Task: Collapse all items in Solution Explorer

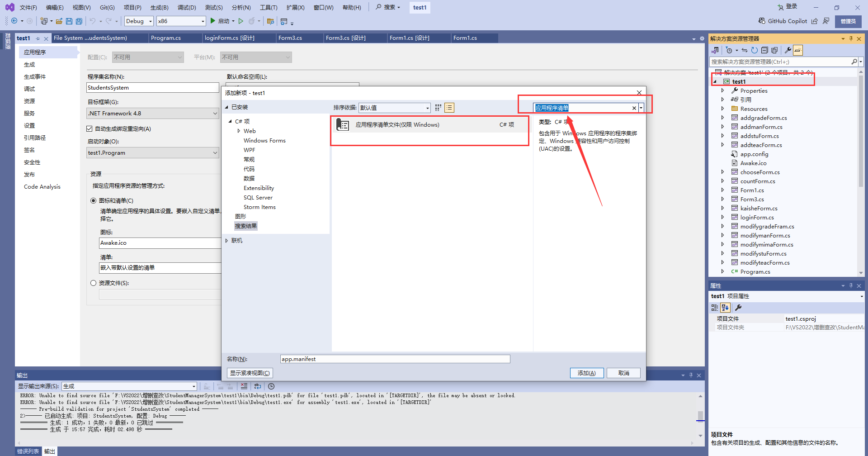Action: (764, 50)
